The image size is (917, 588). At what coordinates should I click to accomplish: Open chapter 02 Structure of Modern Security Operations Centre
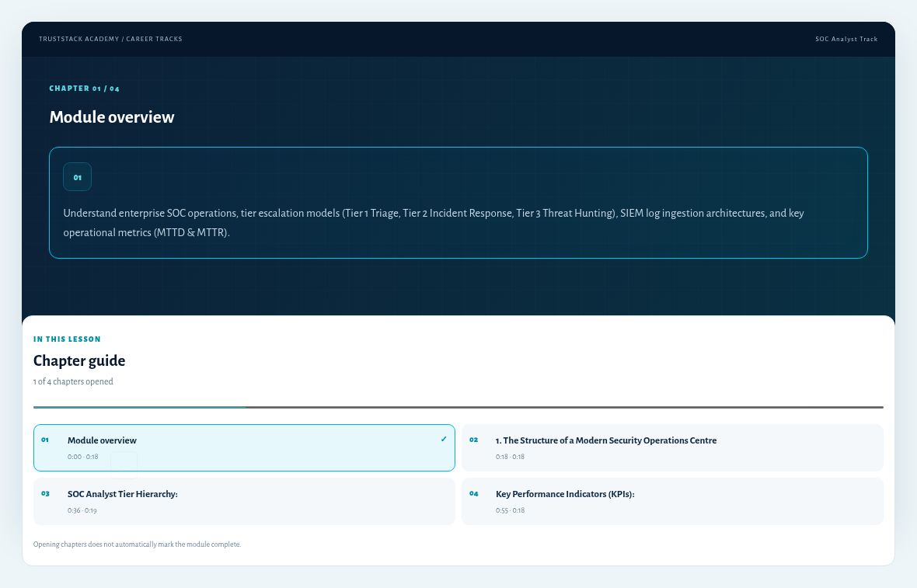(x=672, y=447)
